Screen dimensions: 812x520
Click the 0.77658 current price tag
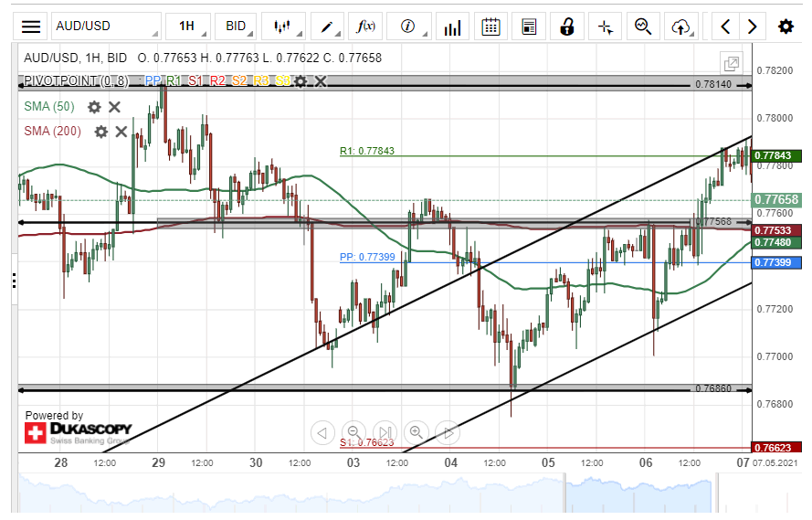[x=776, y=200]
